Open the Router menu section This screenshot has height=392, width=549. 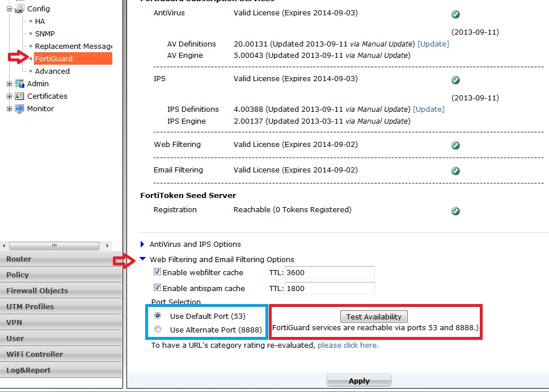pos(61,259)
